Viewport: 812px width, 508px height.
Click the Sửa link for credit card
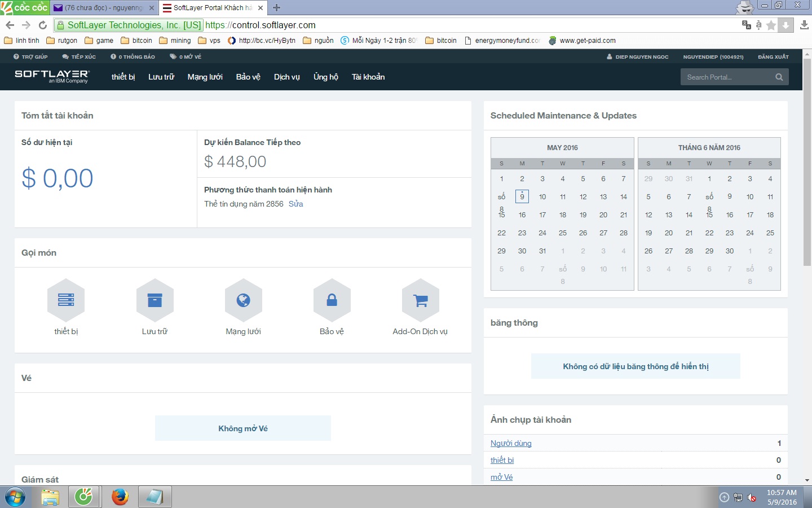point(296,204)
